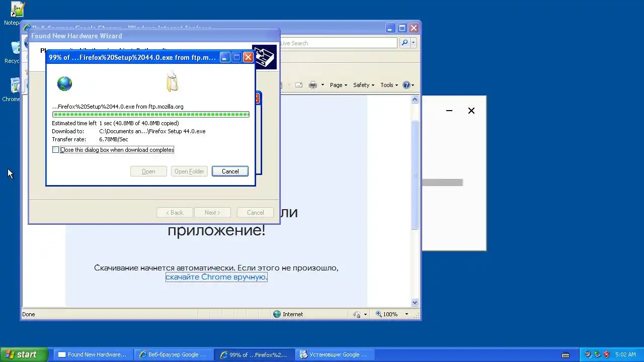Minimize the Internet Explorer window

(391, 28)
